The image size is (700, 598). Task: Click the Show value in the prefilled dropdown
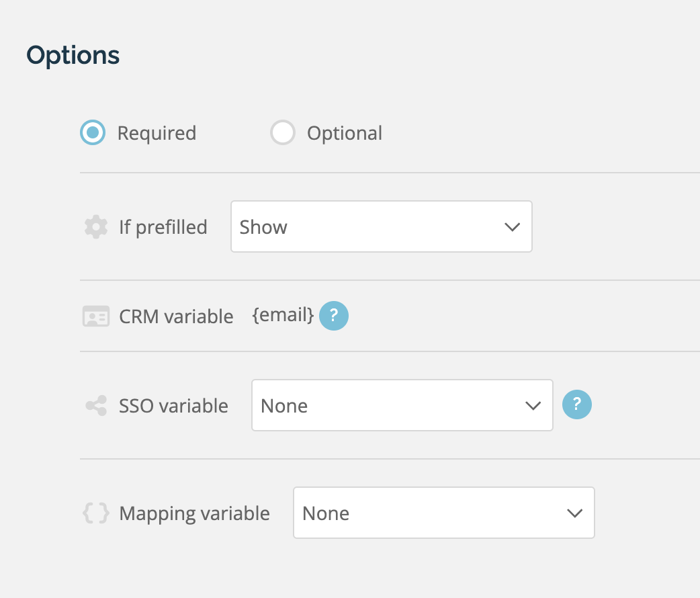point(263,227)
